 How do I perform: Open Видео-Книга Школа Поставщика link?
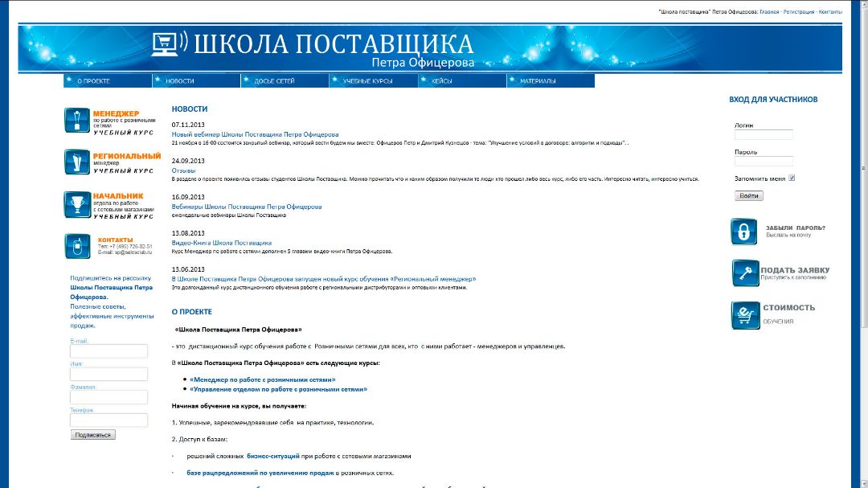(222, 243)
